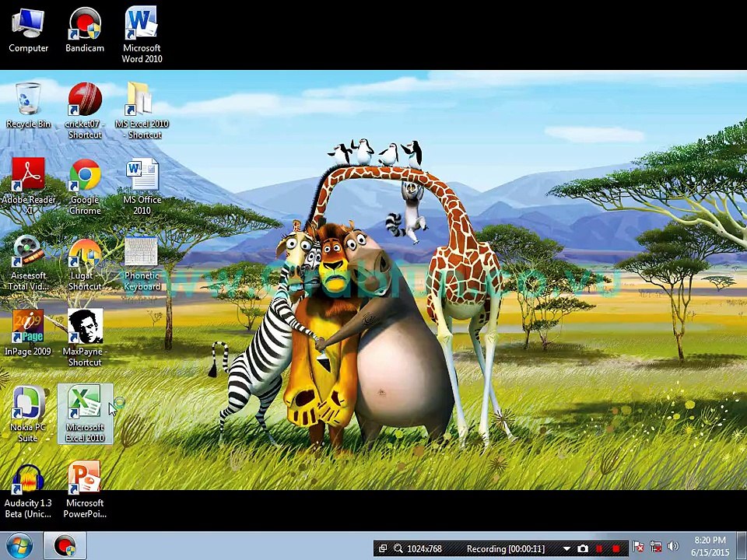Click the Recording [00:00:11] status text
The width and height of the screenshot is (747, 560).
click(506, 548)
